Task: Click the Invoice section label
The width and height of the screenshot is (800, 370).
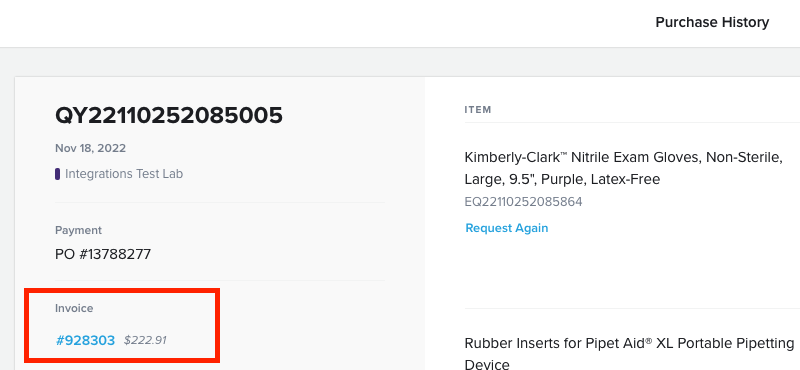Action: [x=74, y=308]
